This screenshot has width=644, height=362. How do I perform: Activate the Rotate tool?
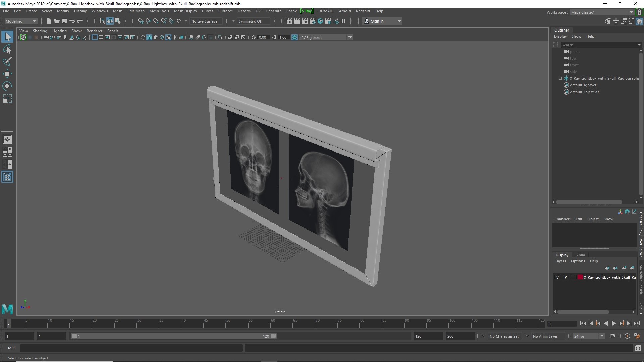pyautogui.click(x=7, y=86)
